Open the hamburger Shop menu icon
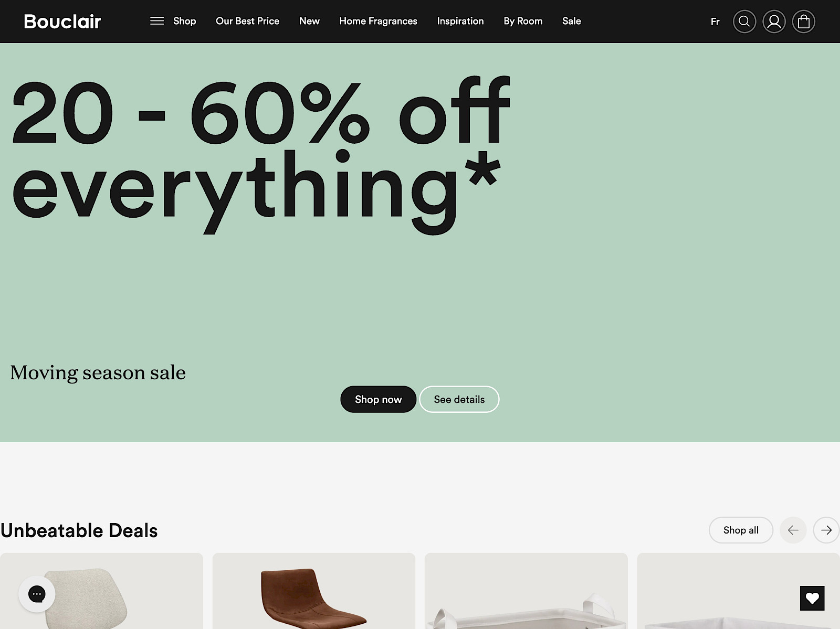The height and width of the screenshot is (629, 840). click(x=157, y=21)
